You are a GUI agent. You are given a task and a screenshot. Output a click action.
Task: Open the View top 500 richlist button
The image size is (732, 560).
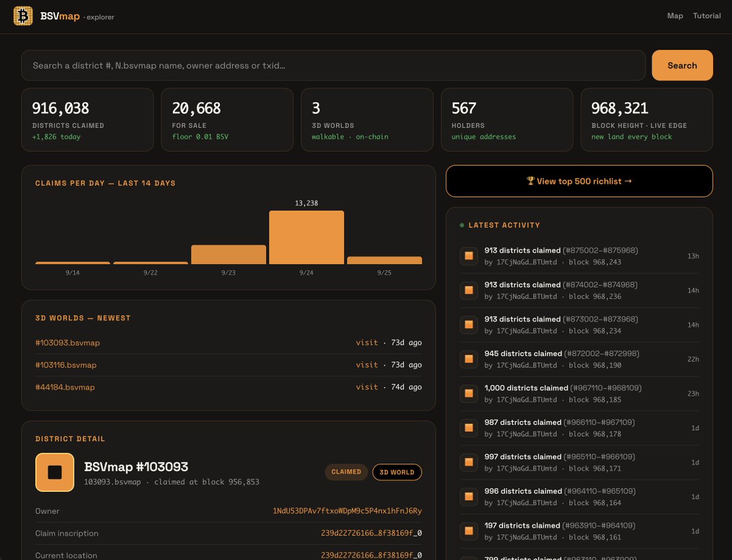(579, 181)
